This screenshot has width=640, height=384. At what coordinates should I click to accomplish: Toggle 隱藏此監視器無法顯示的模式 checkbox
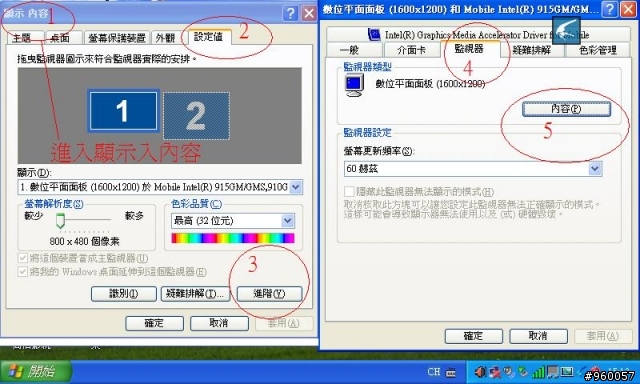coord(349,191)
